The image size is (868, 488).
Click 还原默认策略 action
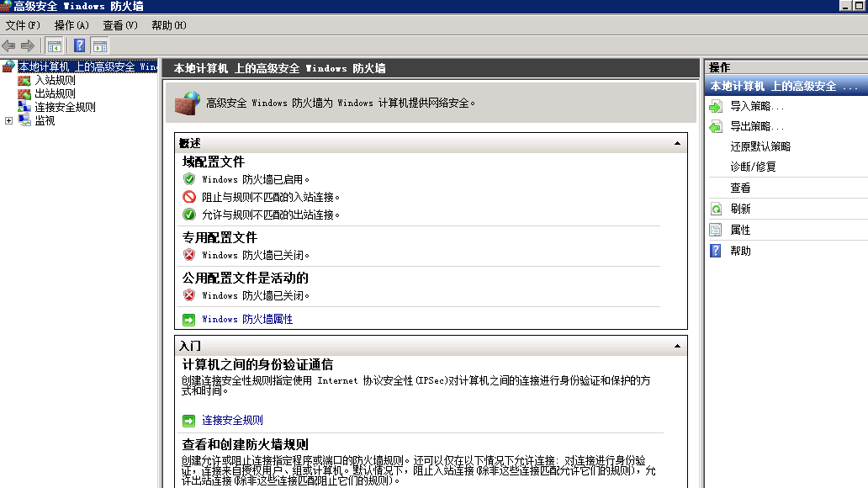click(x=760, y=146)
